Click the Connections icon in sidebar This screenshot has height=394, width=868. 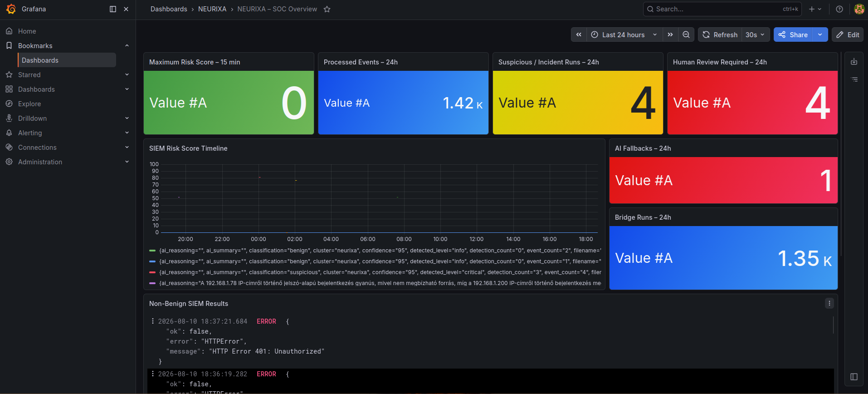click(x=9, y=148)
